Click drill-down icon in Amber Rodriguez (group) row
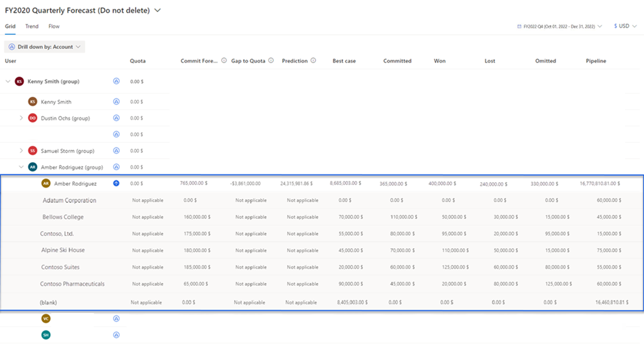The width and height of the screenshot is (644, 344). click(x=116, y=167)
